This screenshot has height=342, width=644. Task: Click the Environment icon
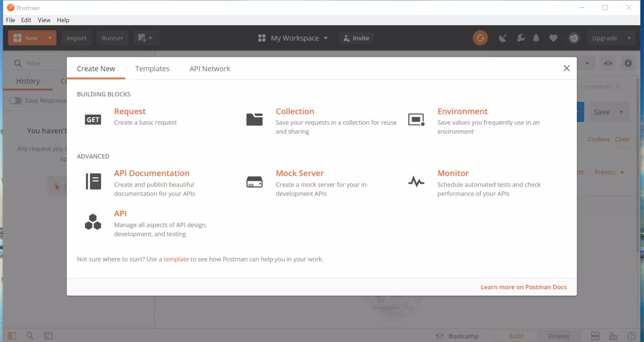coord(416,120)
